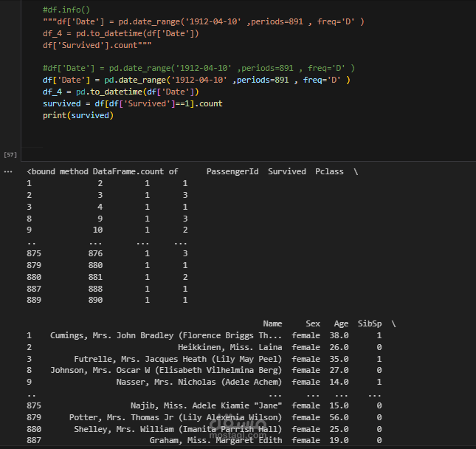Click the print(survived) code line

coord(78,115)
